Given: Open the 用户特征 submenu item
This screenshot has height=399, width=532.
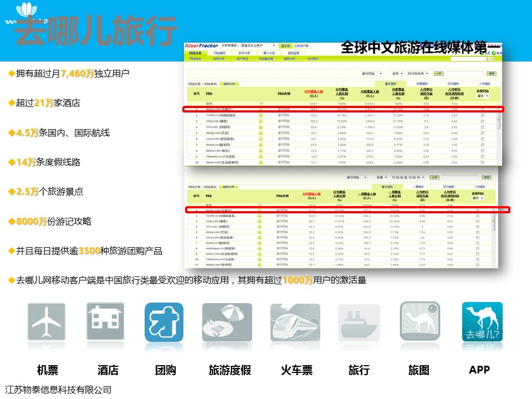Looking at the screenshot, I should [x=242, y=59].
